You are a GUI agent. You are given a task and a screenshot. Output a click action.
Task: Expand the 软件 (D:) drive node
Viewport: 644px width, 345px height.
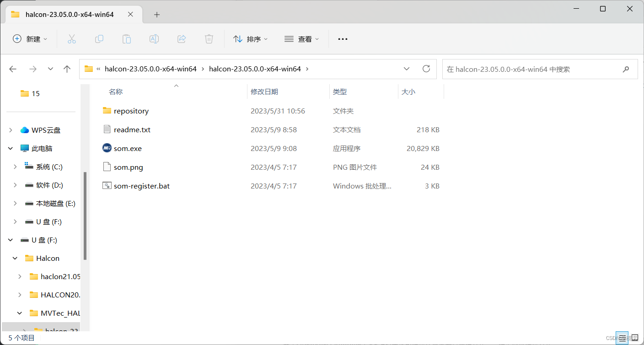16,185
